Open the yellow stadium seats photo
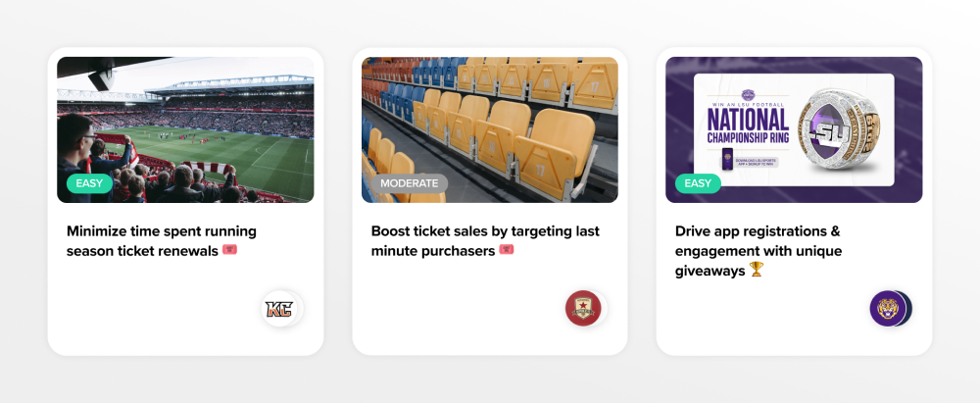This screenshot has width=980, height=403. (490, 129)
